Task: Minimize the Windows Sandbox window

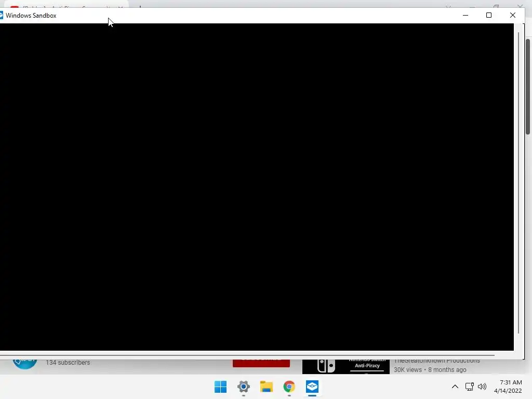Action: pyautogui.click(x=465, y=15)
